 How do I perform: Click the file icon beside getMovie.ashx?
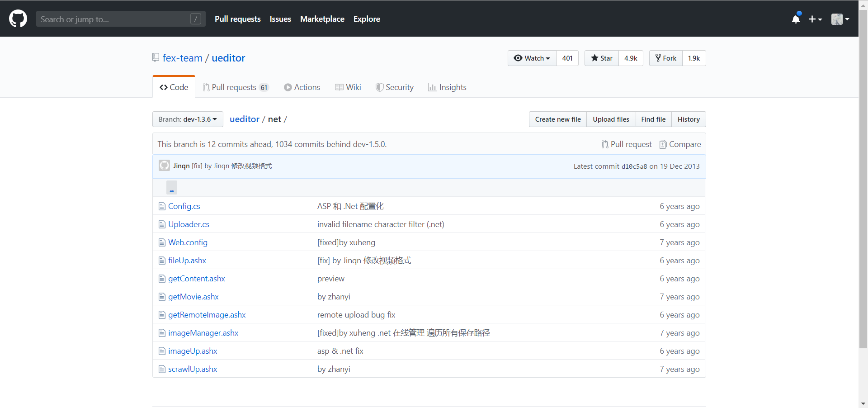point(162,297)
